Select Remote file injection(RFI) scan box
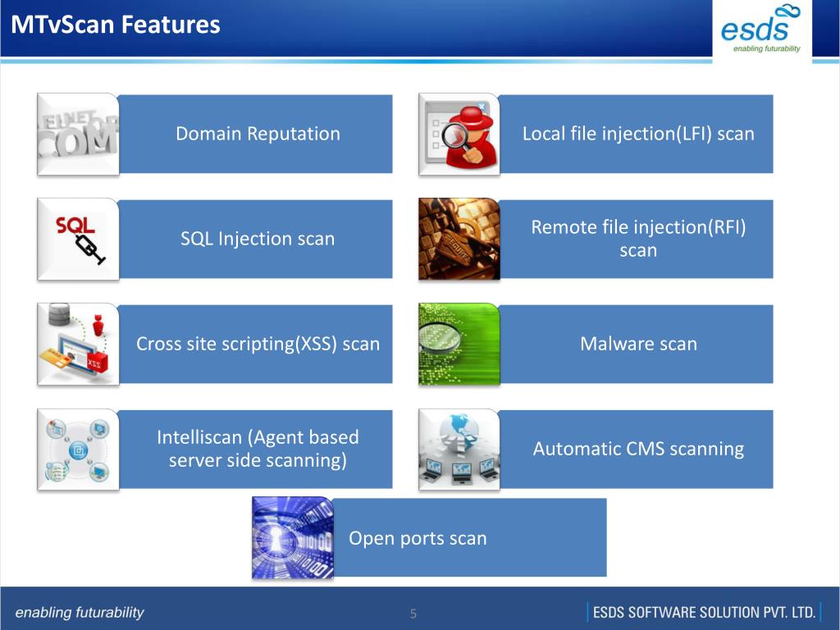 click(x=637, y=239)
